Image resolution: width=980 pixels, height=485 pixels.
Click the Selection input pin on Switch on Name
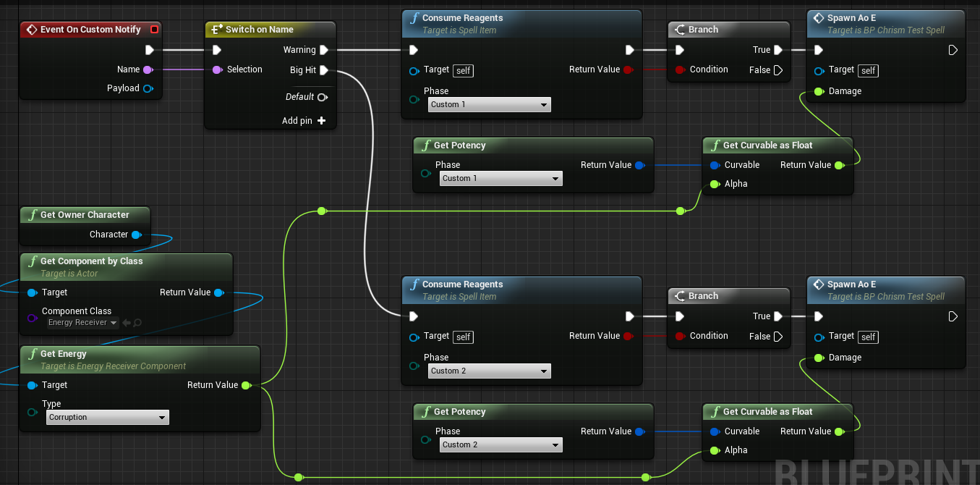pos(217,69)
